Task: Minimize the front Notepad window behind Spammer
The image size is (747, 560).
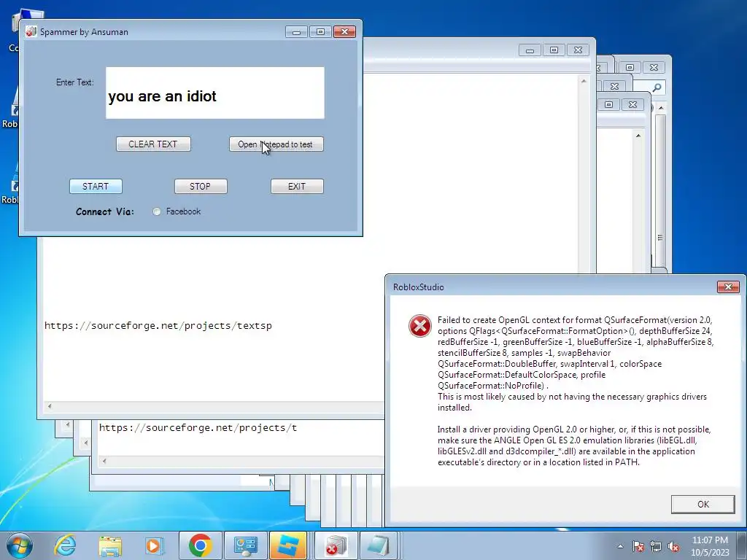Action: click(x=530, y=50)
